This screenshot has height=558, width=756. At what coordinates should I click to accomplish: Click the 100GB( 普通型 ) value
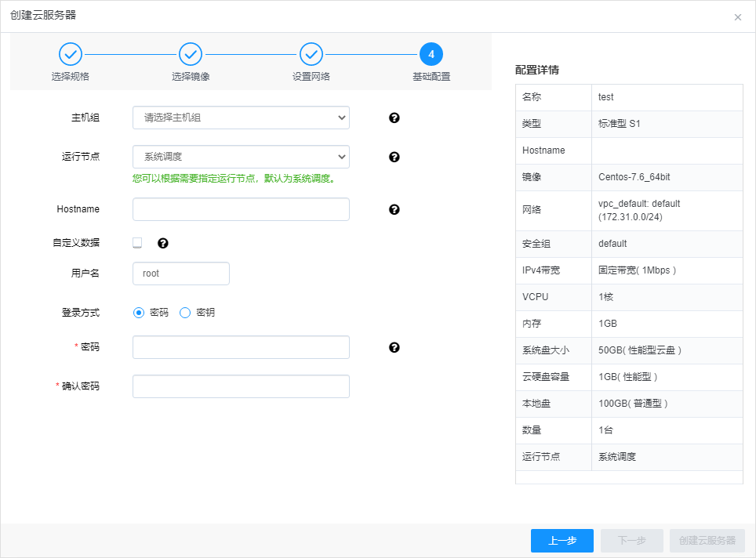pos(633,404)
